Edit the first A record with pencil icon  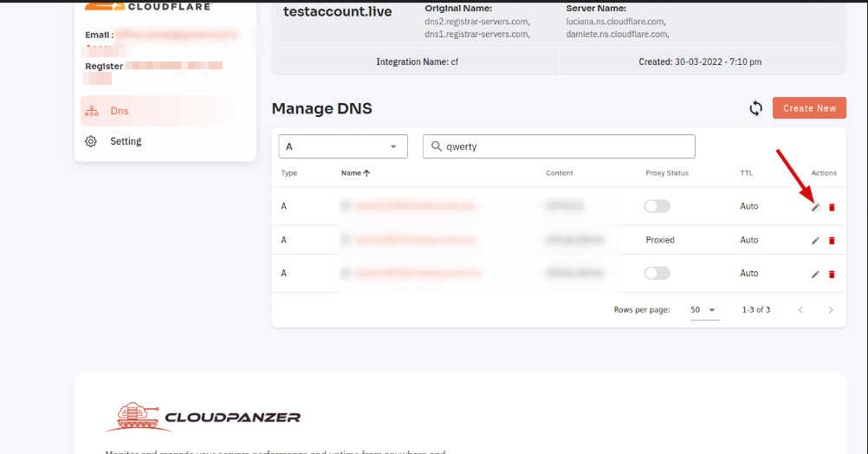[815, 207]
